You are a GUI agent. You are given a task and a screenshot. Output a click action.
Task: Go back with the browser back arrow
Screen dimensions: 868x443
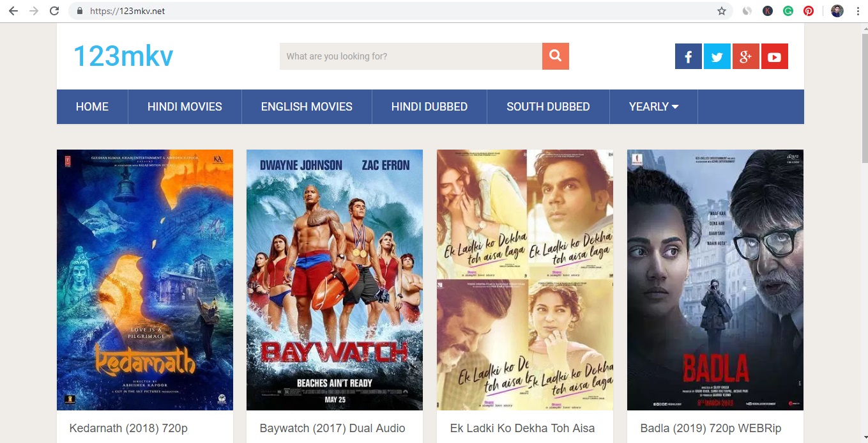pyautogui.click(x=13, y=11)
